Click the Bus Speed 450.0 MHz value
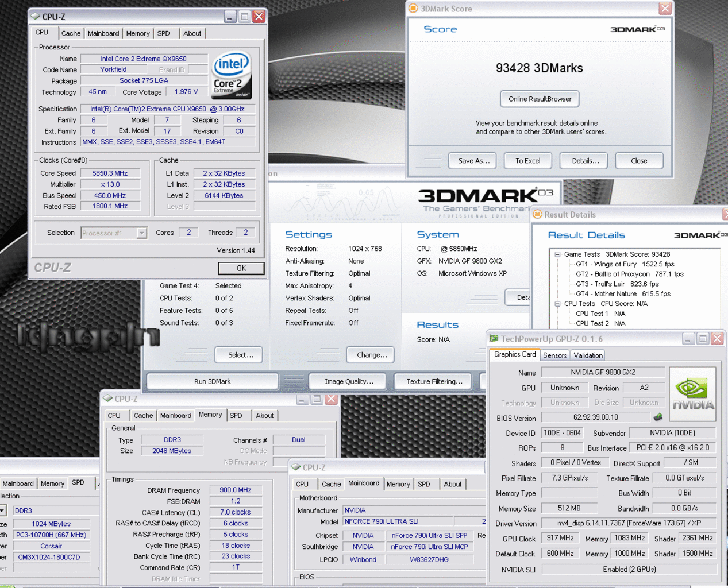 tap(110, 195)
